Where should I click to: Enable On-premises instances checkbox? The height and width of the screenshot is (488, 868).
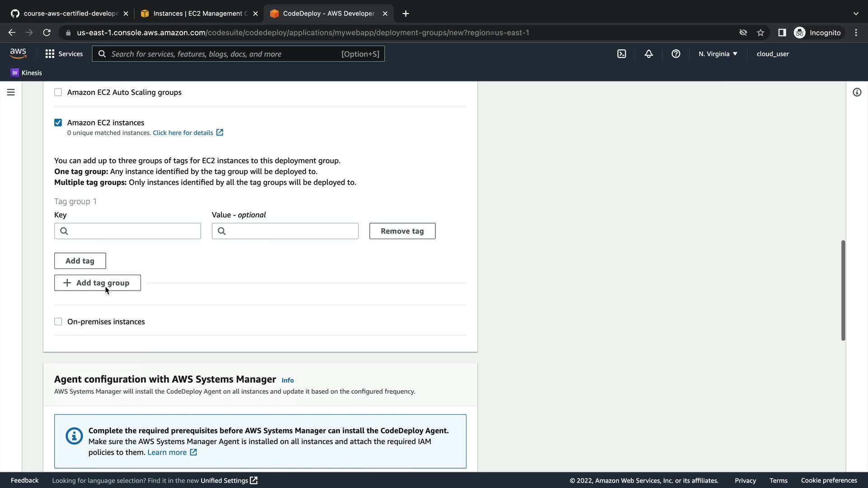(x=58, y=322)
